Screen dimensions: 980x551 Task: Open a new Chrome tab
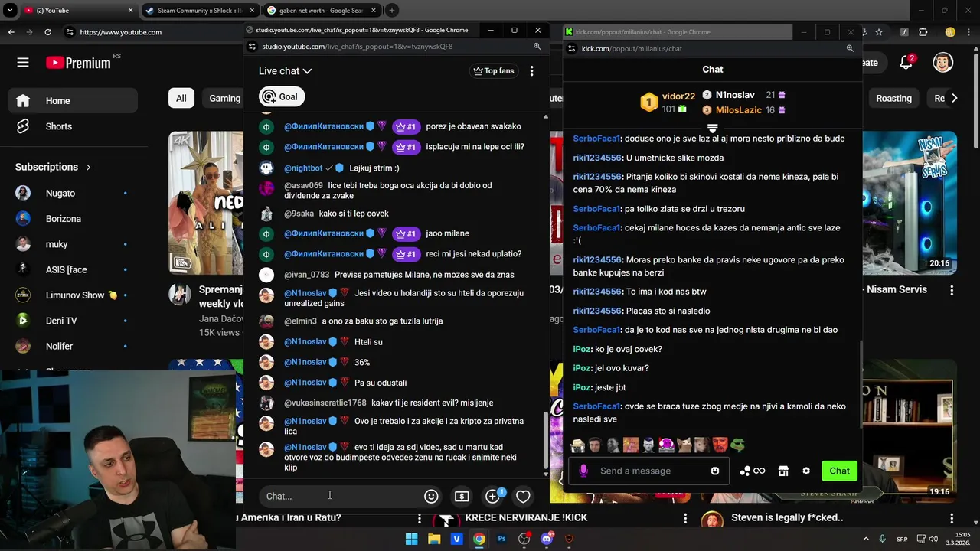pyautogui.click(x=391, y=11)
